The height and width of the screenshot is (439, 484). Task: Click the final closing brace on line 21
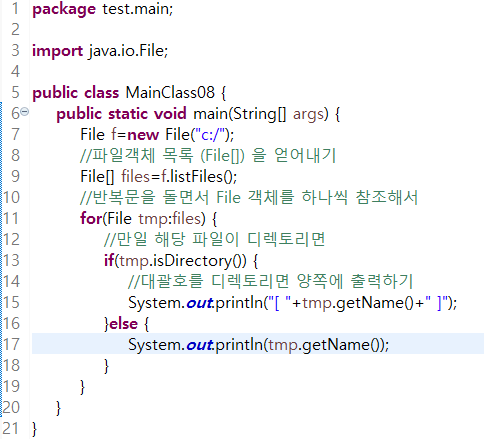click(34, 429)
